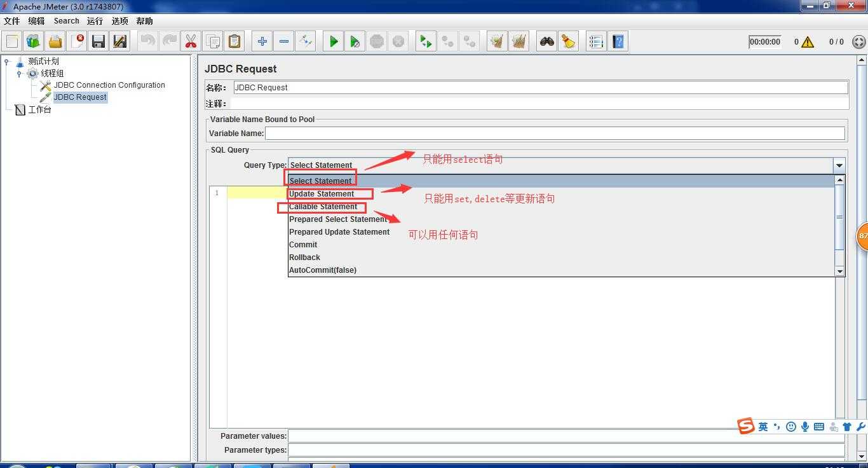This screenshot has height=468, width=868.
Task: Click the Sogou microphone voice input icon
Action: coord(804,427)
